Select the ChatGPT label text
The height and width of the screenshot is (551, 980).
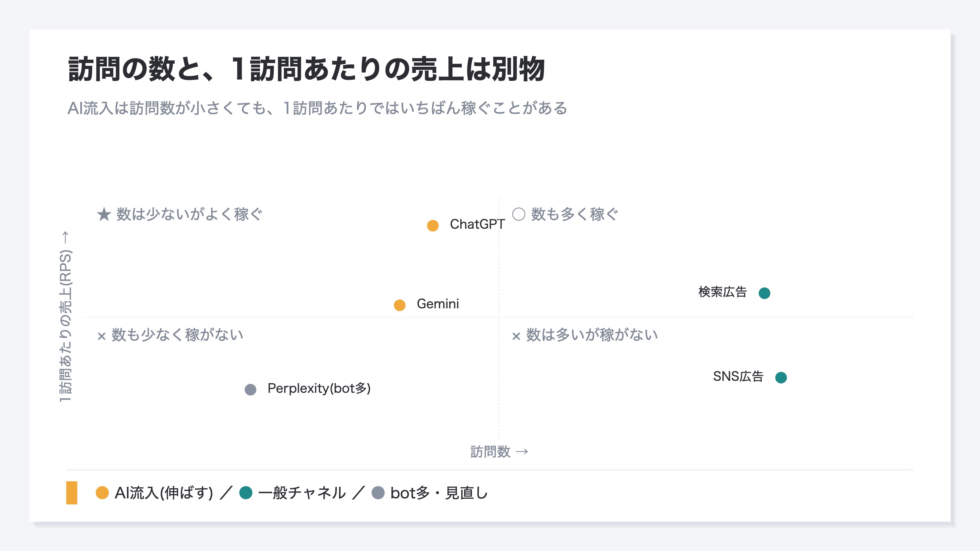point(477,224)
